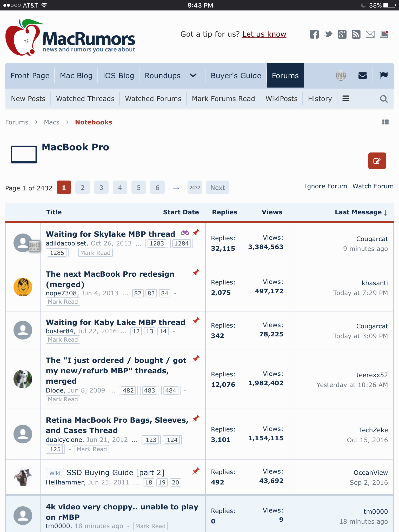
Task: Open the alerts flag icon
Action: pyautogui.click(x=383, y=75)
